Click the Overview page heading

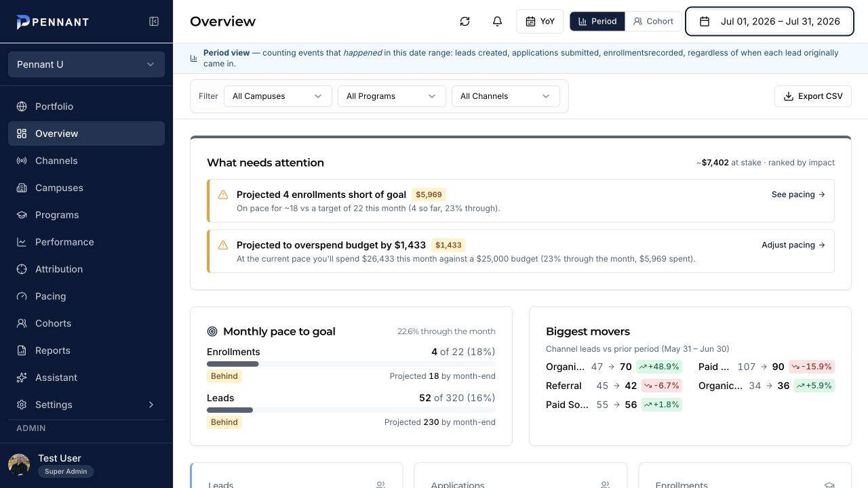pos(222,22)
